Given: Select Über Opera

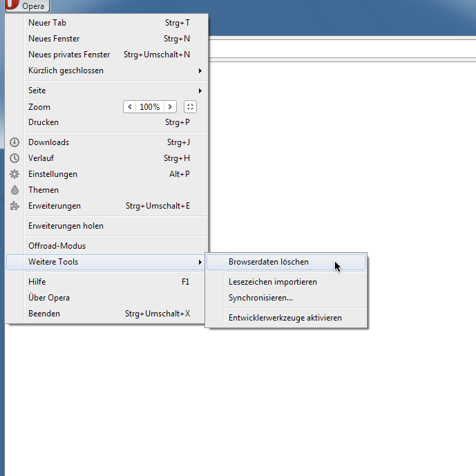Looking at the screenshot, I should pos(107,298).
